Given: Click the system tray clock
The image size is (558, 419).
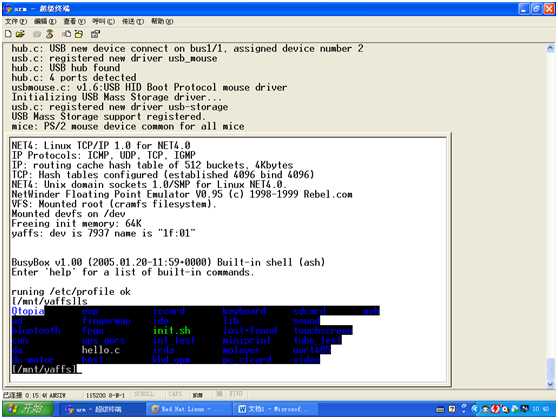Looking at the screenshot, I should tap(541, 409).
